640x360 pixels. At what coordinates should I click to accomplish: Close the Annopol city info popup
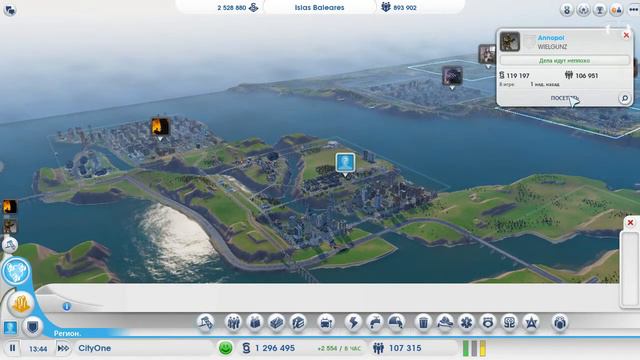click(626, 36)
